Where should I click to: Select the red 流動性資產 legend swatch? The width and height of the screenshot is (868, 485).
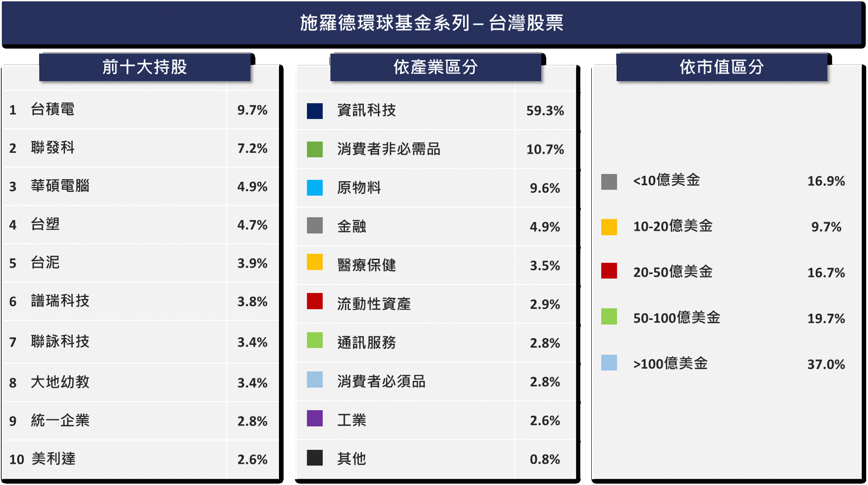tap(314, 301)
